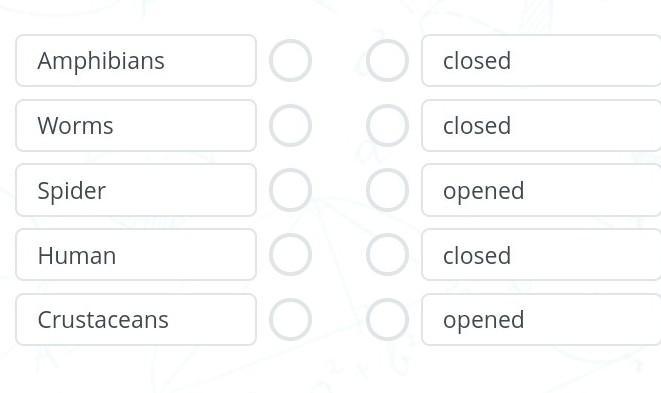Click the Spider item box
Screen dimensions: 661x393
click(x=136, y=190)
